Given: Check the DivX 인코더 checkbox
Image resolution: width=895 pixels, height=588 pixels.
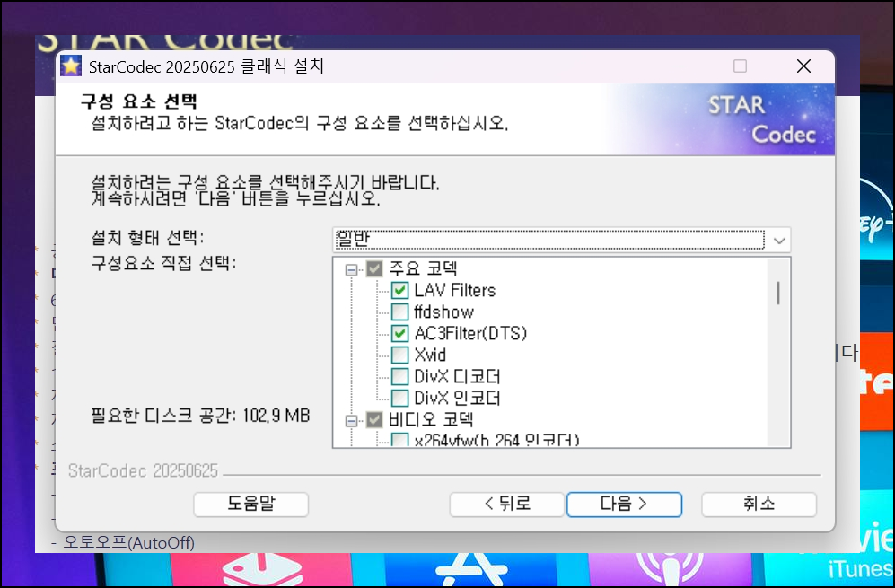Looking at the screenshot, I should pos(399,398).
